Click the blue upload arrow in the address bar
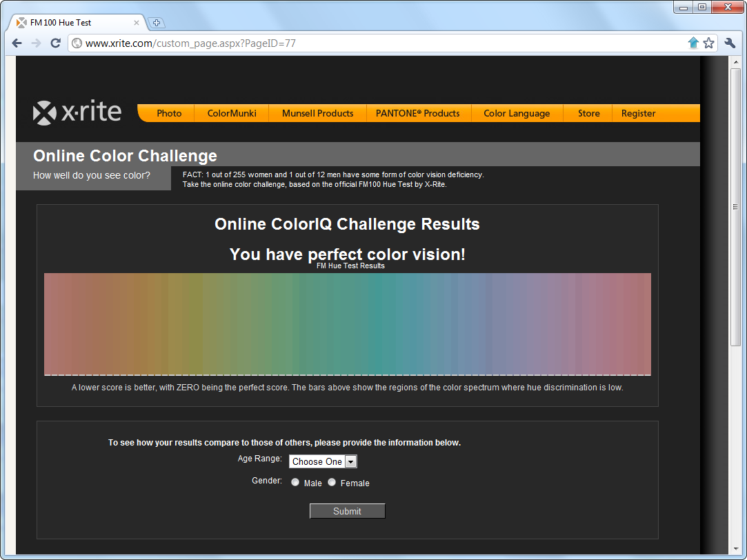 693,43
